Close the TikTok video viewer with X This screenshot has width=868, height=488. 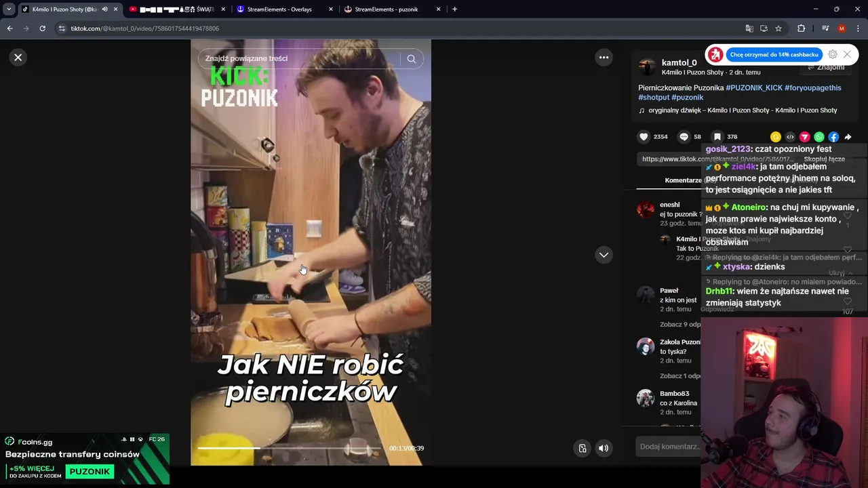point(18,58)
